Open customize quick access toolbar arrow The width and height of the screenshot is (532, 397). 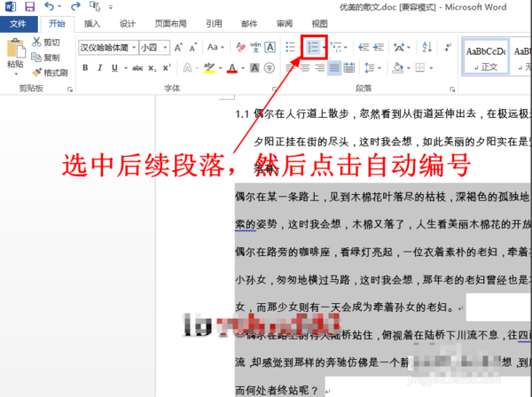pos(110,6)
